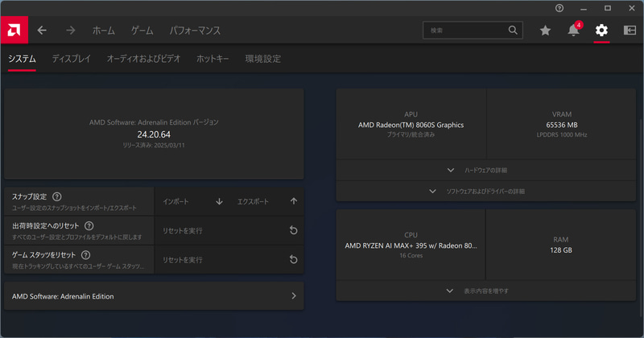644x338 pixels.
Task: Minimize the AMD Software window
Action: point(583,8)
